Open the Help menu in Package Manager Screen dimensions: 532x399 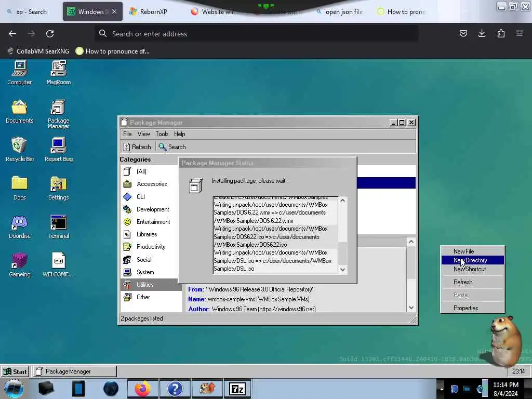pyautogui.click(x=179, y=134)
